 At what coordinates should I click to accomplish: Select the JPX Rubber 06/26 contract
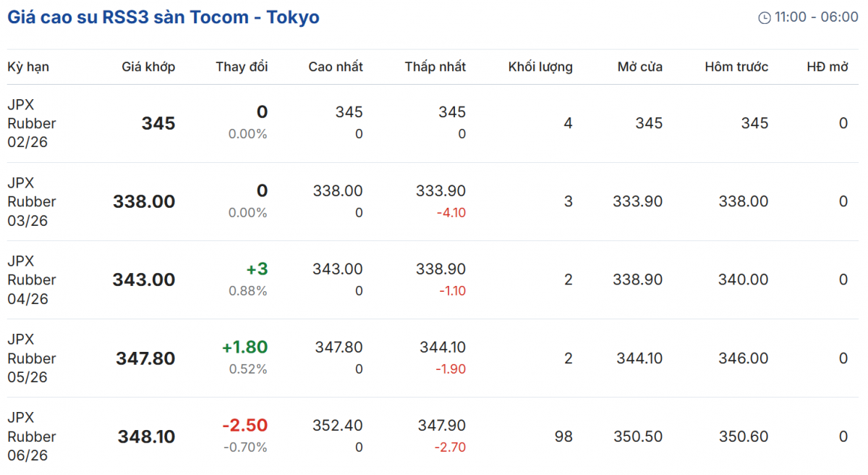pos(32,436)
